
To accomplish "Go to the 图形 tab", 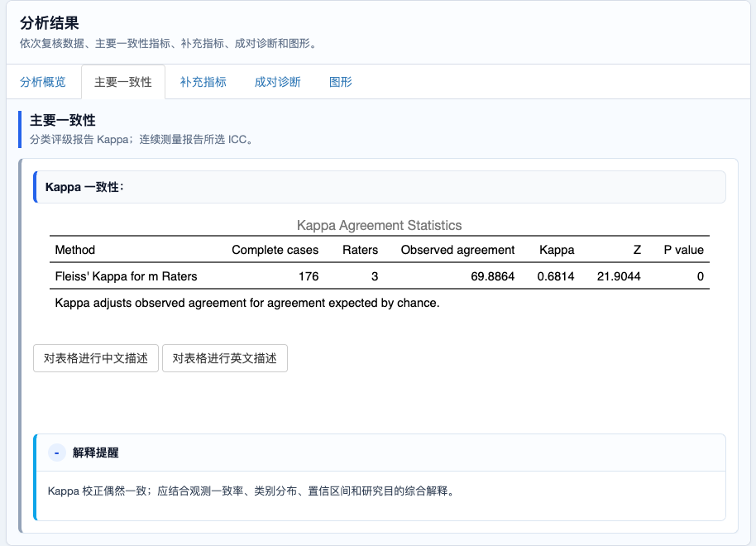I will 341,82.
